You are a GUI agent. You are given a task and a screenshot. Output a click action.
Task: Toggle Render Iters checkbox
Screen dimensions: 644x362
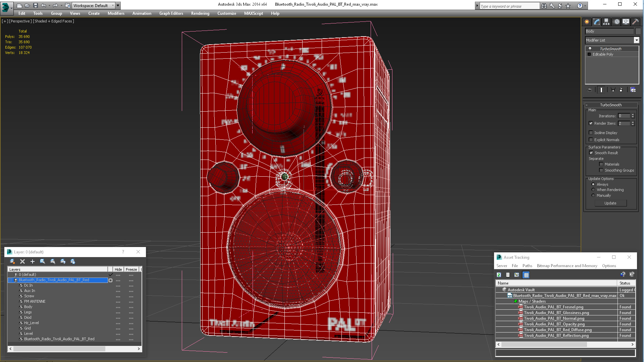(x=591, y=123)
